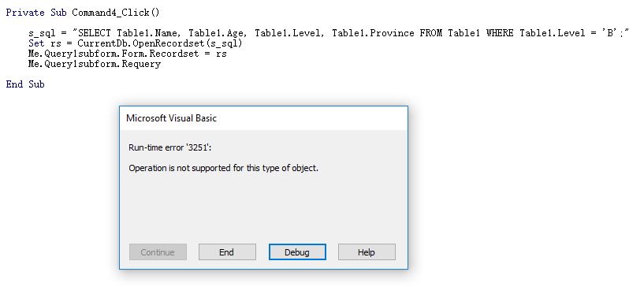Click Table1.Province in the SQL string
The height and width of the screenshot is (287, 644).
[x=373, y=33]
